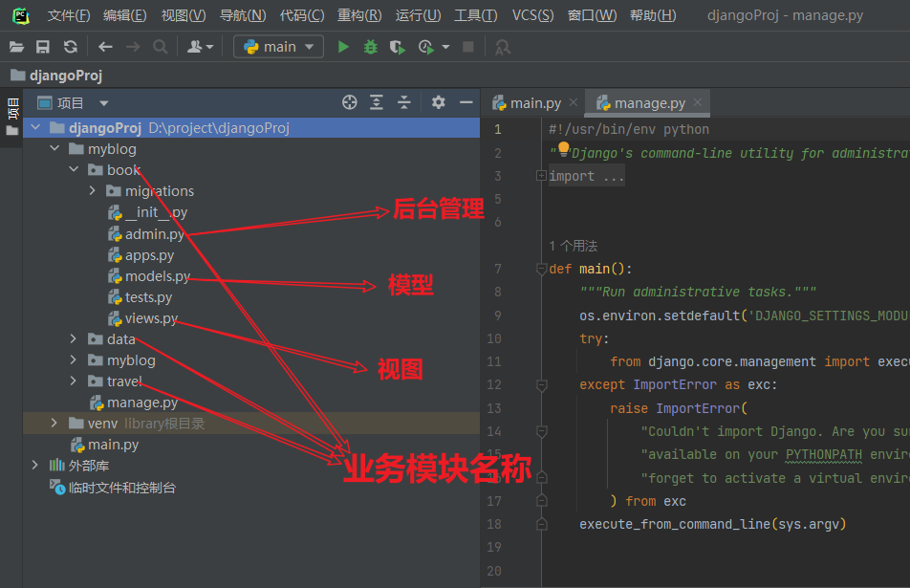The width and height of the screenshot is (910, 588).
Task: Expand all icon in project panel
Action: coord(377,102)
